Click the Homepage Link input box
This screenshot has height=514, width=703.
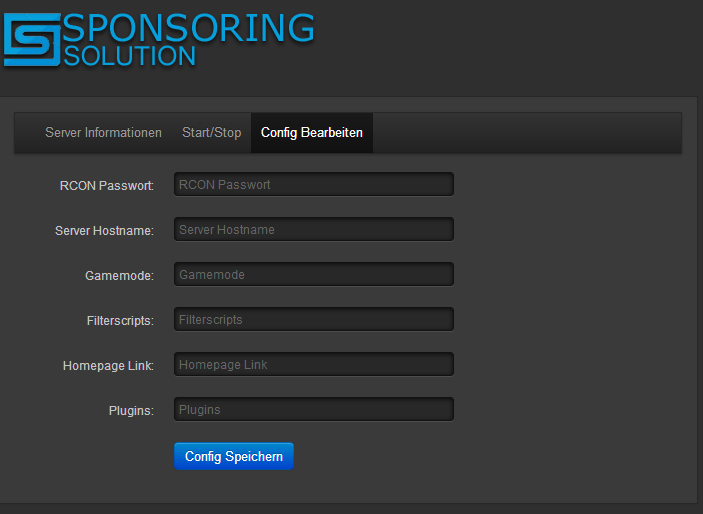click(314, 364)
